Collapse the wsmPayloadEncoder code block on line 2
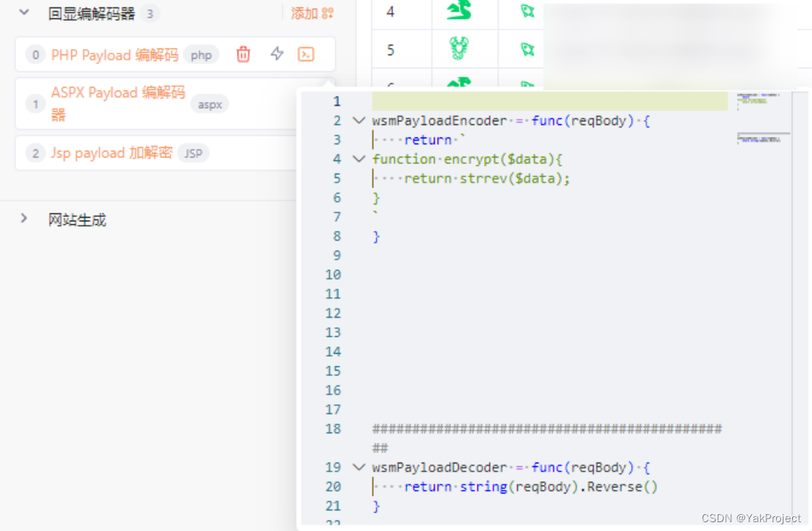This screenshot has height=531, width=812. (x=358, y=121)
